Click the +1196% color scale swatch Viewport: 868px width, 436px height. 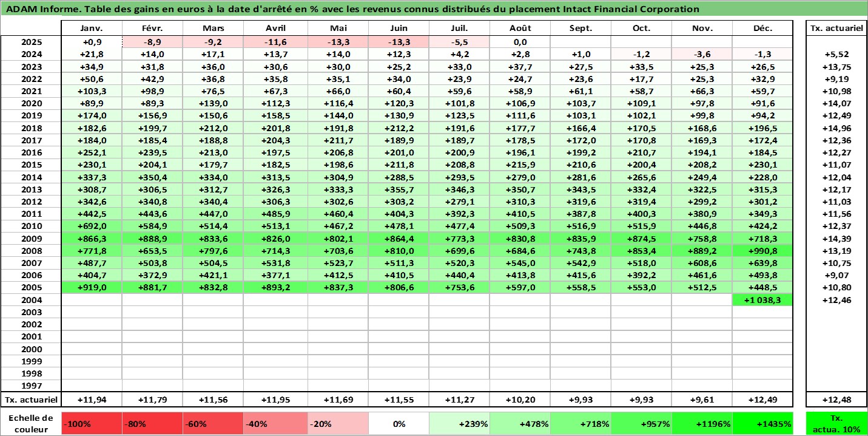702,423
